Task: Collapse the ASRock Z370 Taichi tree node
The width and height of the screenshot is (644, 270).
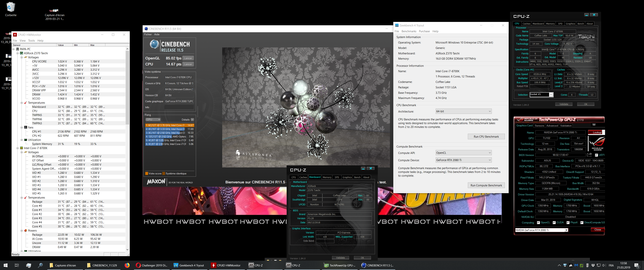Action: (18, 53)
